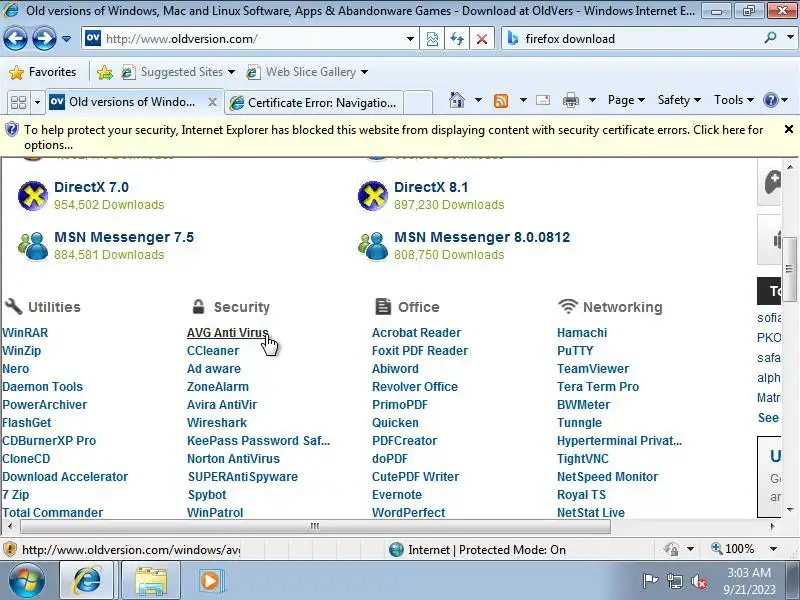Open the zoom level 100% control
Viewport: 800px width, 600px height.
click(x=744, y=549)
